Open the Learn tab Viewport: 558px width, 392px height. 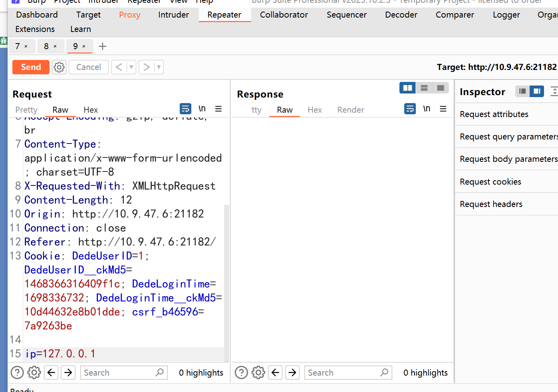coord(81,29)
